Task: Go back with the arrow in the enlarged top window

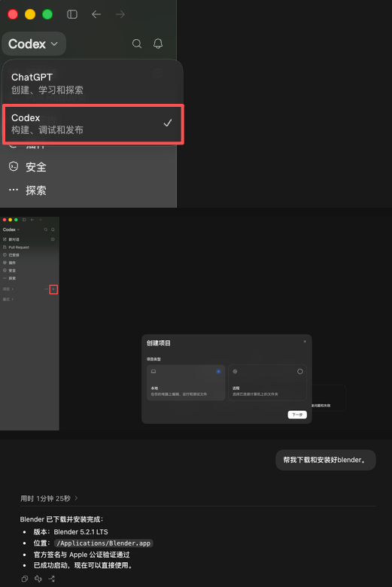Action: coord(96,14)
